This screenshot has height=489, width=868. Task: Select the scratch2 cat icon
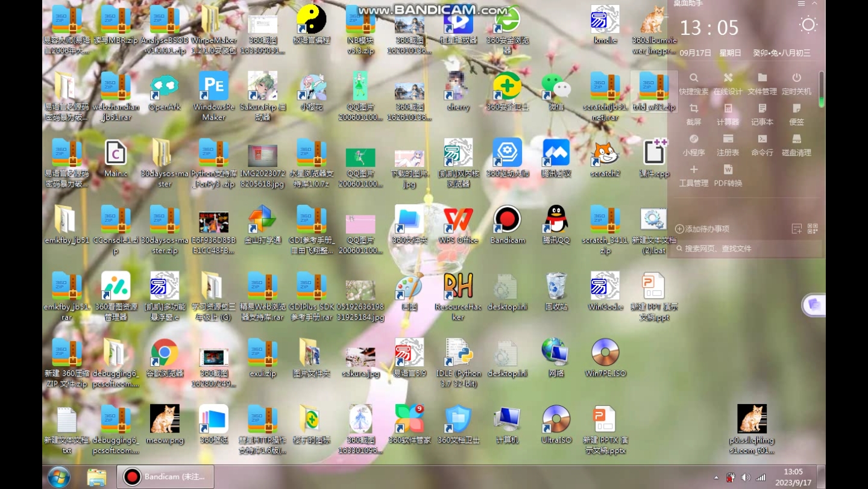[605, 158]
